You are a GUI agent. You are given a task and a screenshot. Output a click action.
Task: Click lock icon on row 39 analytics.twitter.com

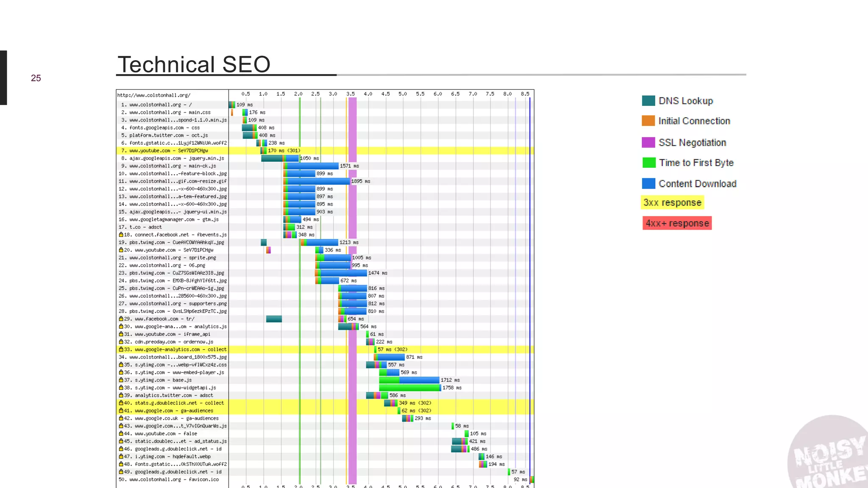click(121, 395)
